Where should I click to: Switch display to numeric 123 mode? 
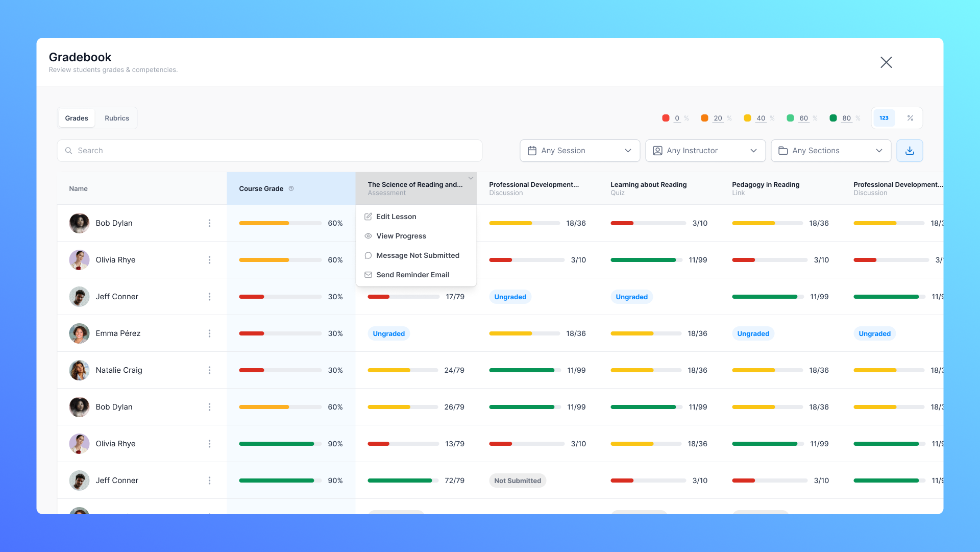[x=884, y=118]
